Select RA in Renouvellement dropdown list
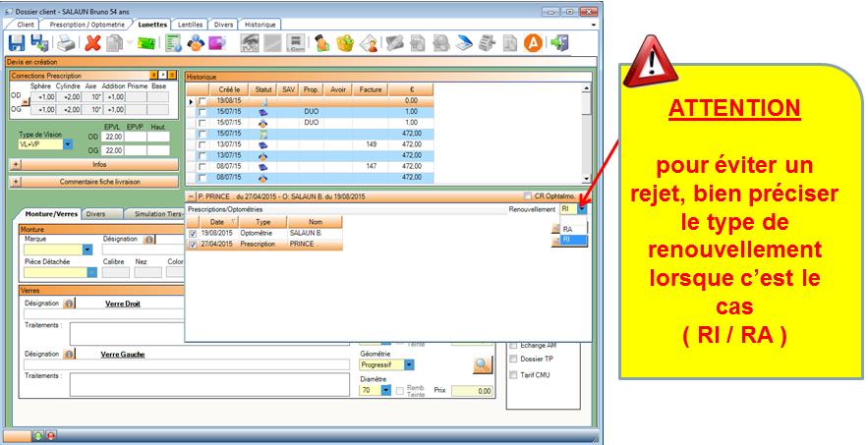Image resolution: width=868 pixels, height=445 pixels. [x=568, y=229]
